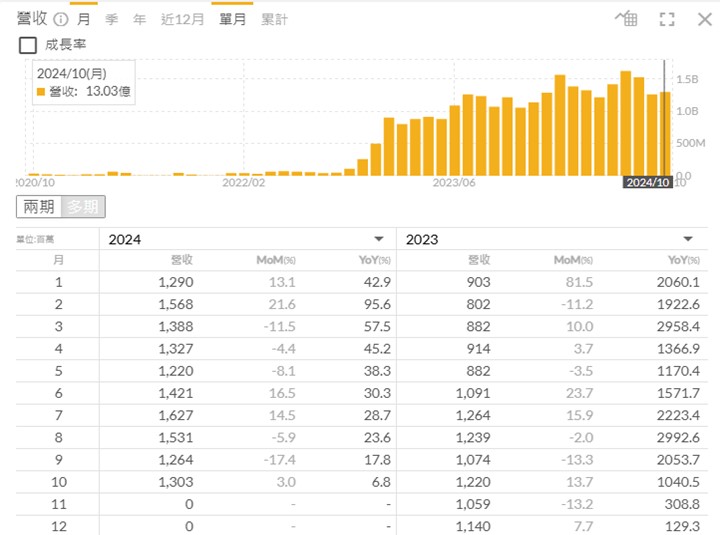Switch to the 季 tab
720x535 pixels.
pyautogui.click(x=112, y=19)
